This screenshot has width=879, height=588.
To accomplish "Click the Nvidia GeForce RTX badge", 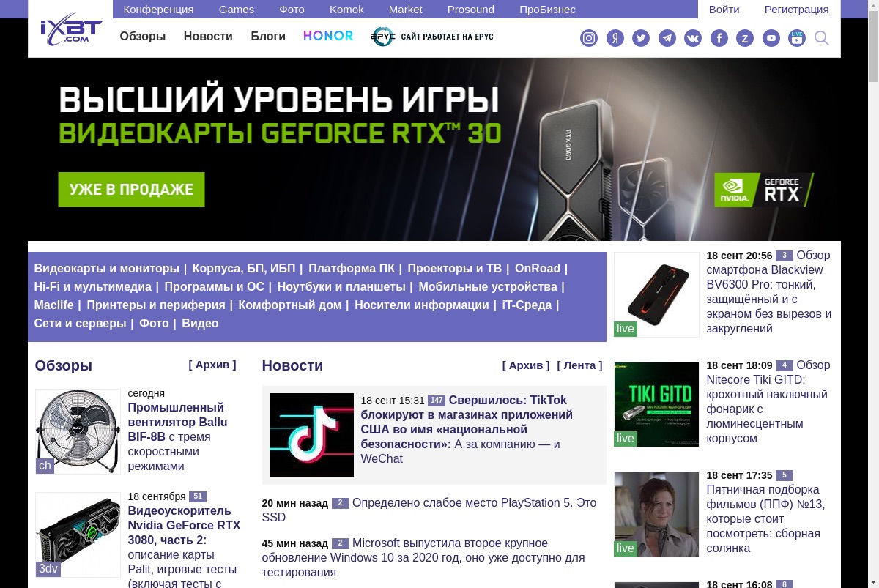I will 764,190.
